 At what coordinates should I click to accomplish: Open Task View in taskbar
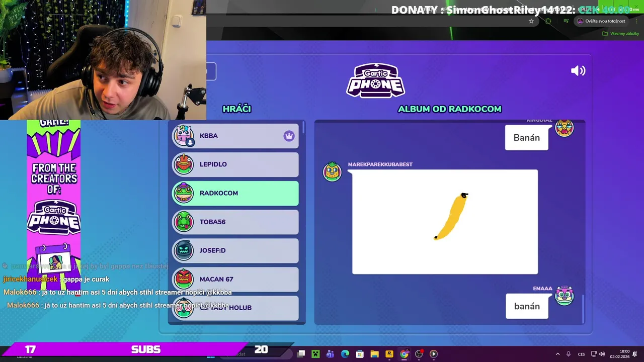tap(301, 354)
